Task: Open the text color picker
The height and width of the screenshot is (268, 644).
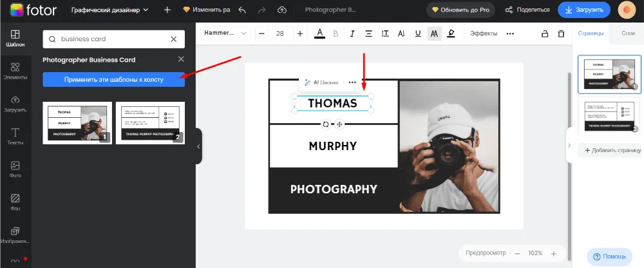Action: click(319, 33)
